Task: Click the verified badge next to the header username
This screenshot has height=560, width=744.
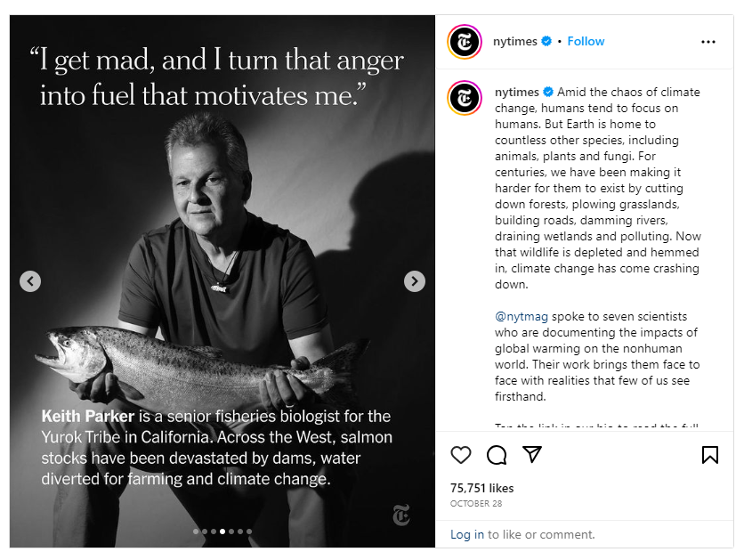Action: tap(546, 41)
